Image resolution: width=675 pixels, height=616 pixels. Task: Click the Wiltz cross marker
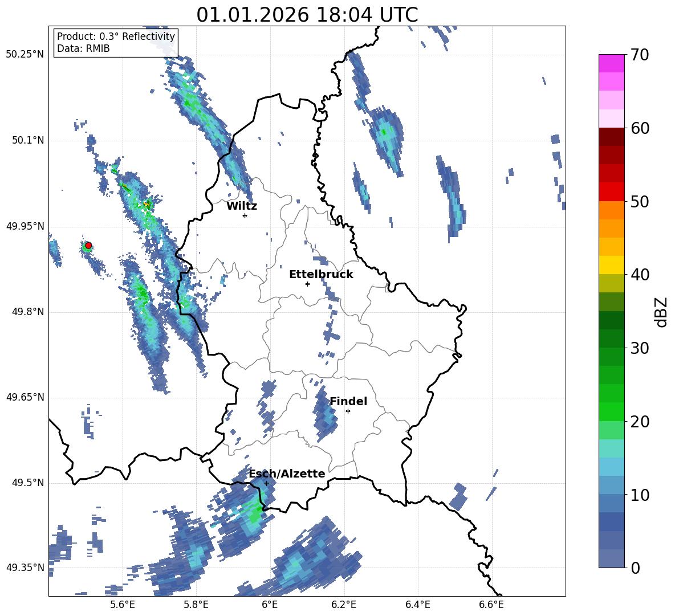[x=245, y=215]
